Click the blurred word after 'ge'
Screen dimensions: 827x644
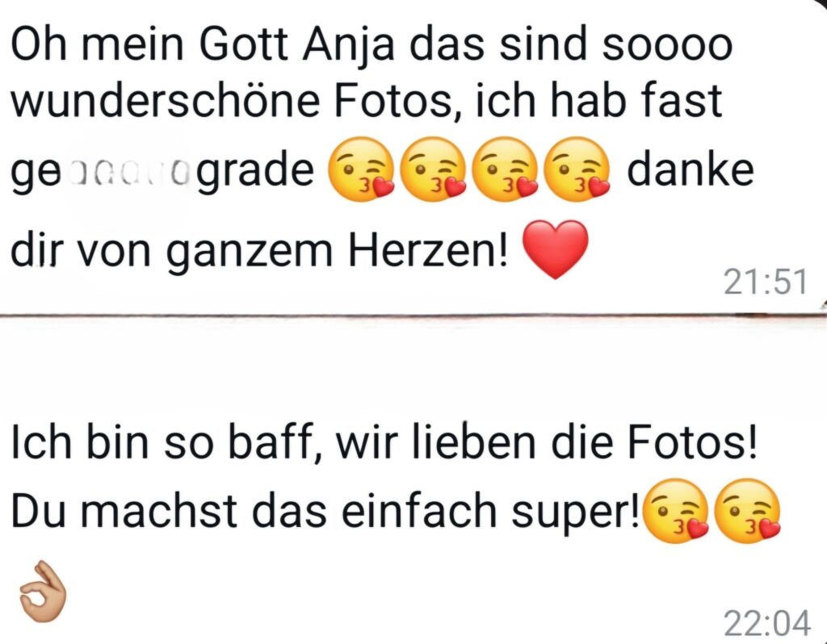click(125, 173)
